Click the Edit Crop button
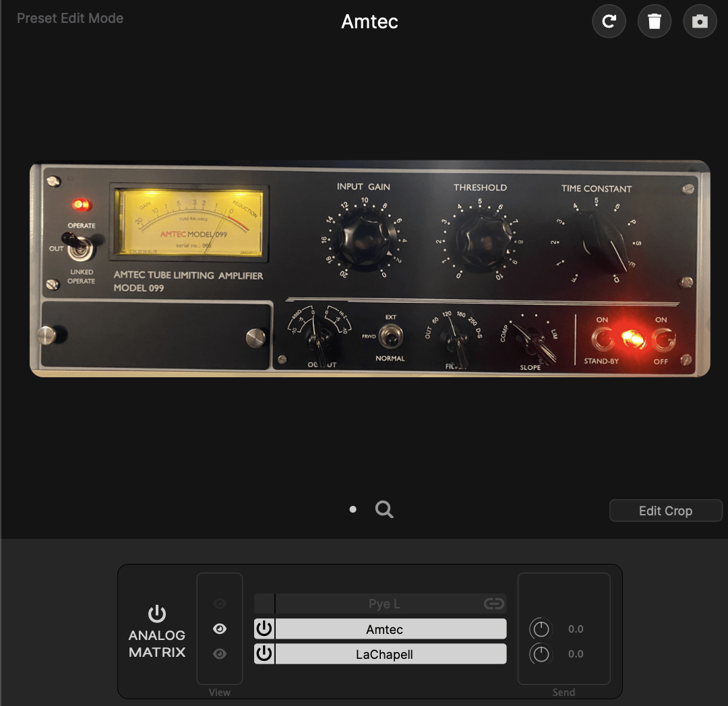This screenshot has height=706, width=728. pos(665,511)
